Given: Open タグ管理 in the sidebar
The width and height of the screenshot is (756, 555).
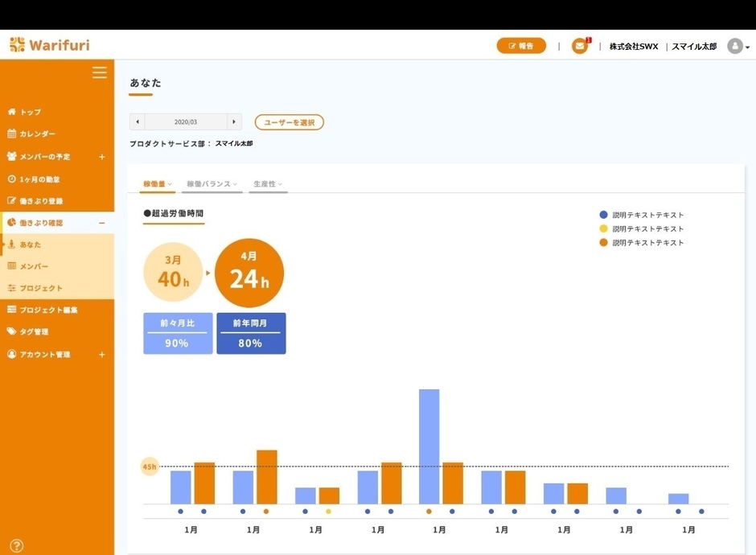Looking at the screenshot, I should [34, 331].
